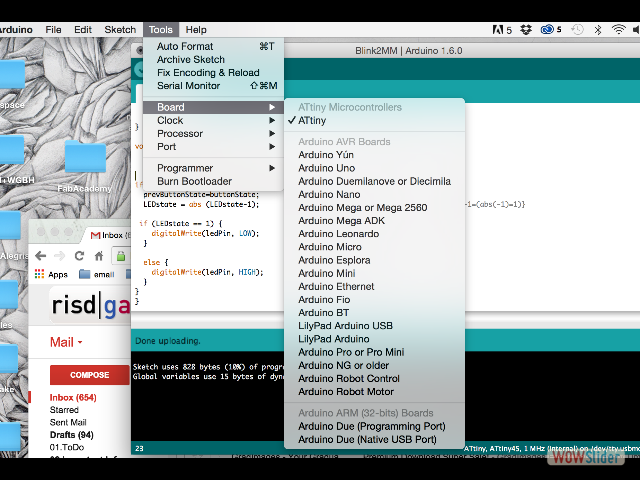Select Arduino Micro board
Viewport: 640px width, 480px height.
[374, 247]
